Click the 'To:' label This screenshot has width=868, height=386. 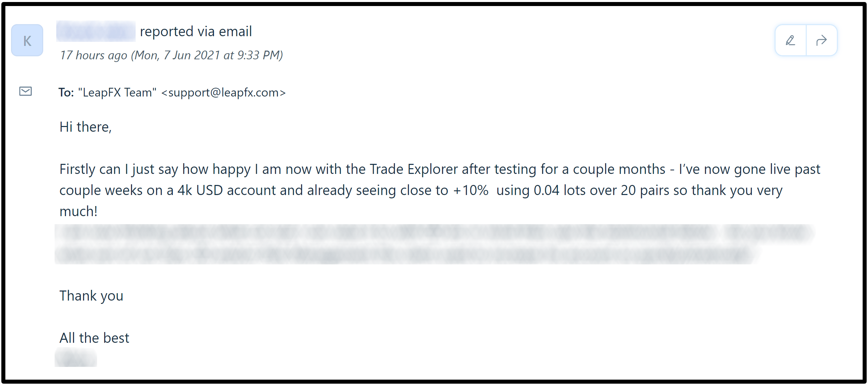(66, 92)
